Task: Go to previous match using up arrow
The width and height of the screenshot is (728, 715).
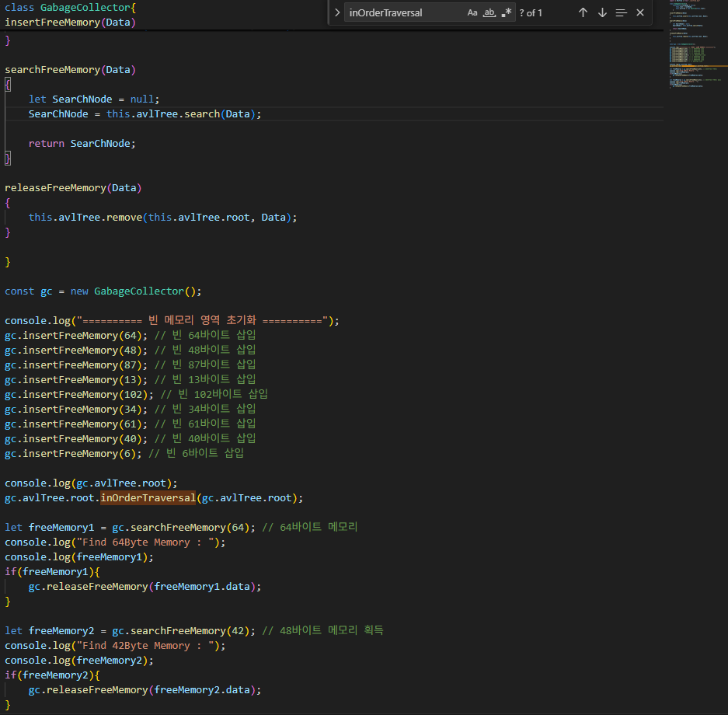Action: point(583,13)
